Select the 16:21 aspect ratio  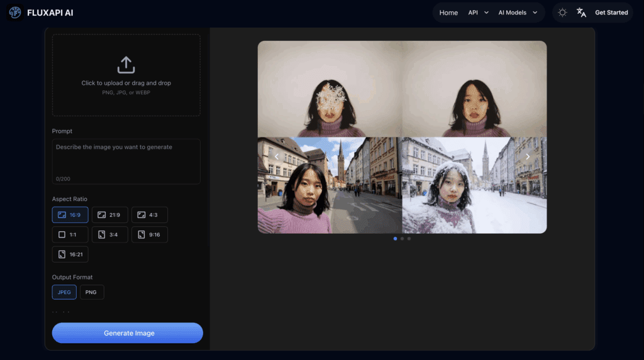[x=70, y=254]
